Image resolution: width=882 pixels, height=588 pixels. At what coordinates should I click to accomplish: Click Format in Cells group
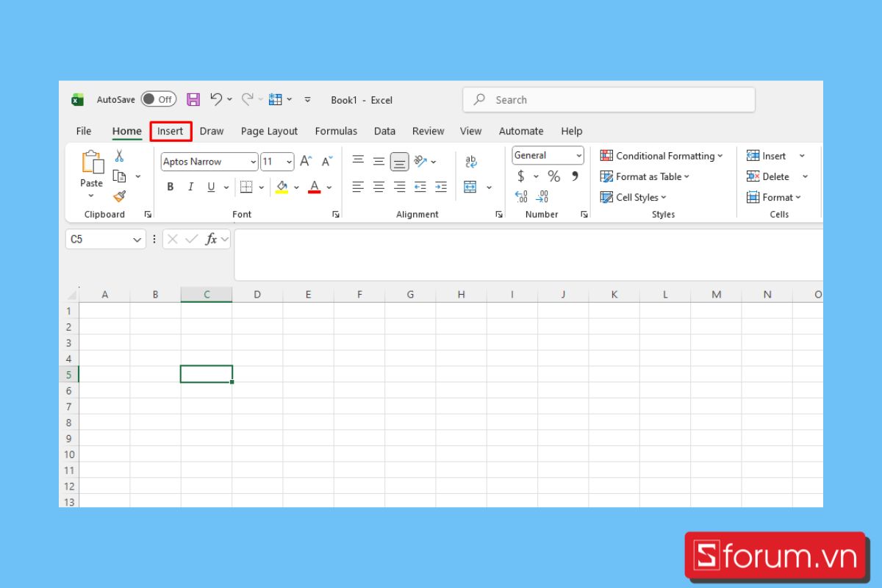click(x=774, y=197)
